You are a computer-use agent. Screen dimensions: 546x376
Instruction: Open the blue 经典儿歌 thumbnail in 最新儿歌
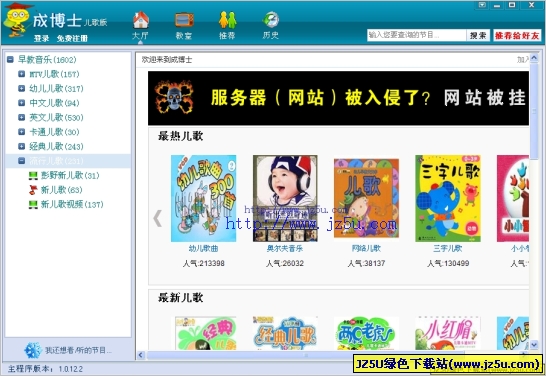285,333
